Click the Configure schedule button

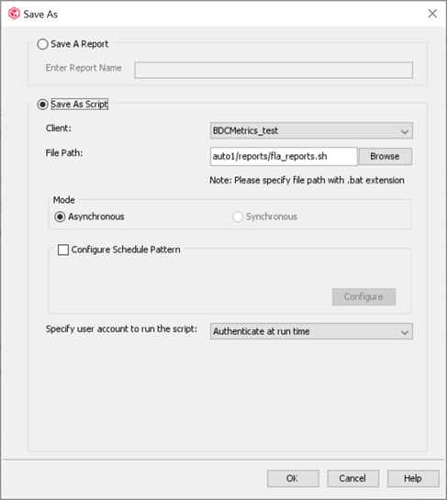click(x=364, y=297)
